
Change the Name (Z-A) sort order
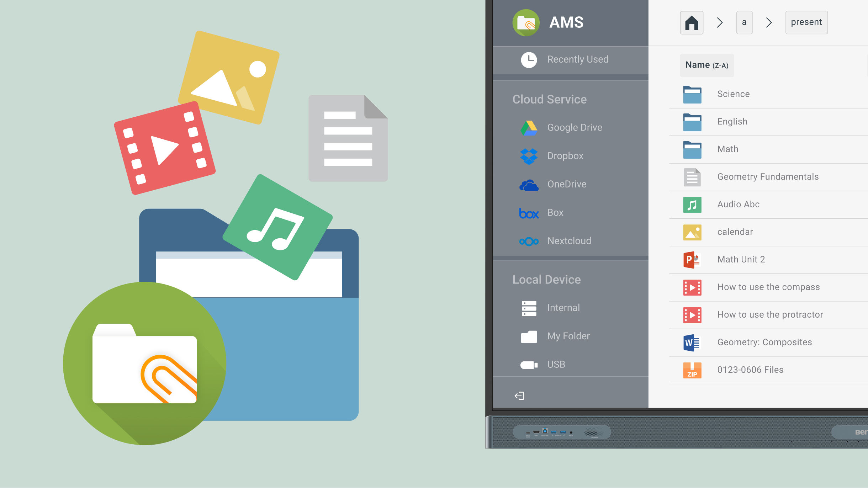point(706,65)
